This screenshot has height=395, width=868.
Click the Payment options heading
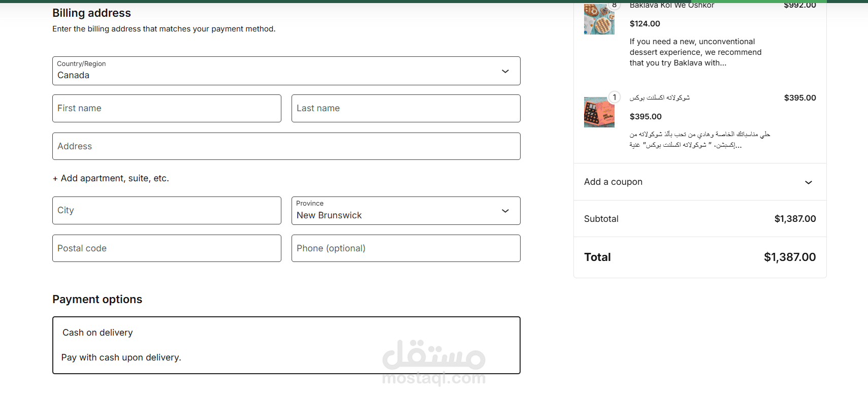(97, 299)
